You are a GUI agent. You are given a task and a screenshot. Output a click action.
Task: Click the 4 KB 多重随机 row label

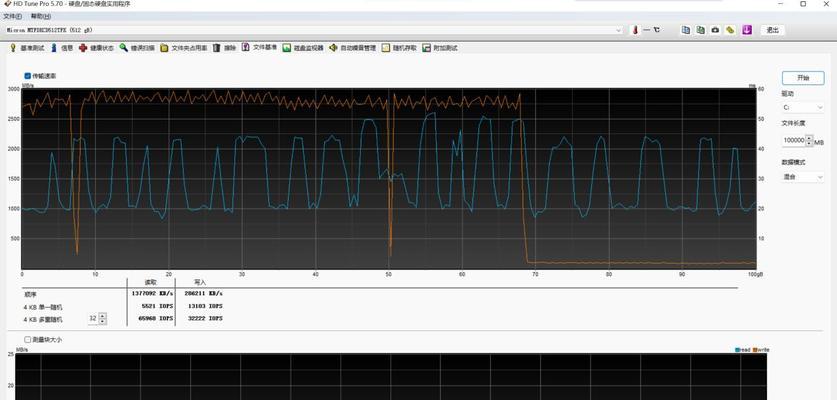pos(43,319)
